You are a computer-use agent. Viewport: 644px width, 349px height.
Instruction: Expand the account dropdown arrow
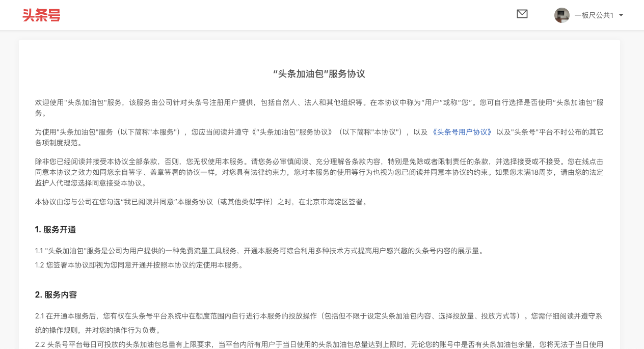click(x=621, y=15)
